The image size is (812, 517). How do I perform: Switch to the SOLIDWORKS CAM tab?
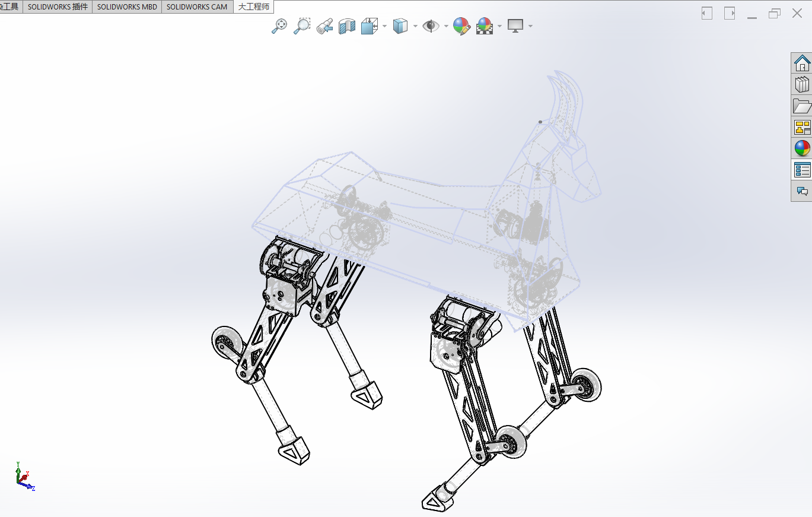click(x=197, y=7)
